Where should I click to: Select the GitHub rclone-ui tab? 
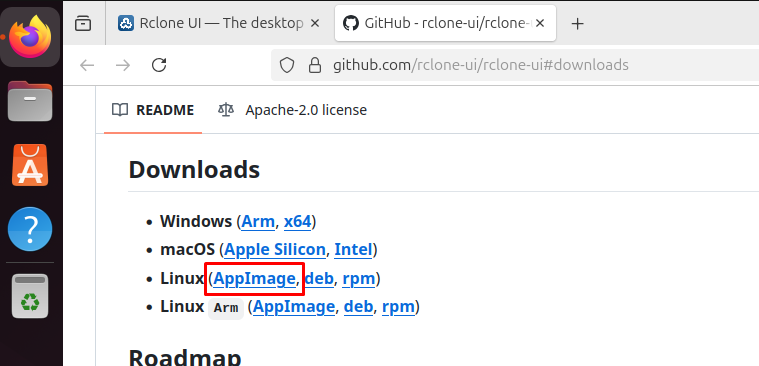[445, 23]
